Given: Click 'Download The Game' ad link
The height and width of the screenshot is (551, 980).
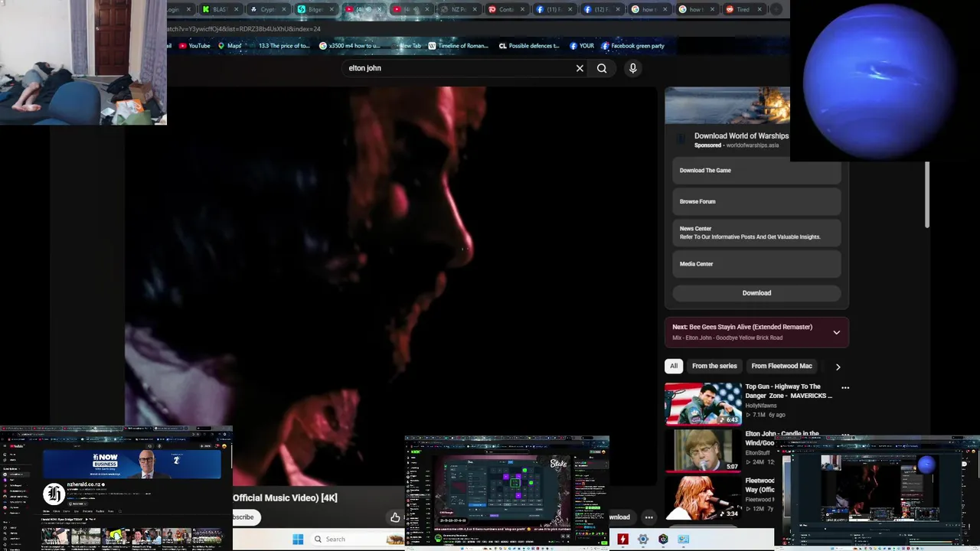Looking at the screenshot, I should [x=756, y=171].
